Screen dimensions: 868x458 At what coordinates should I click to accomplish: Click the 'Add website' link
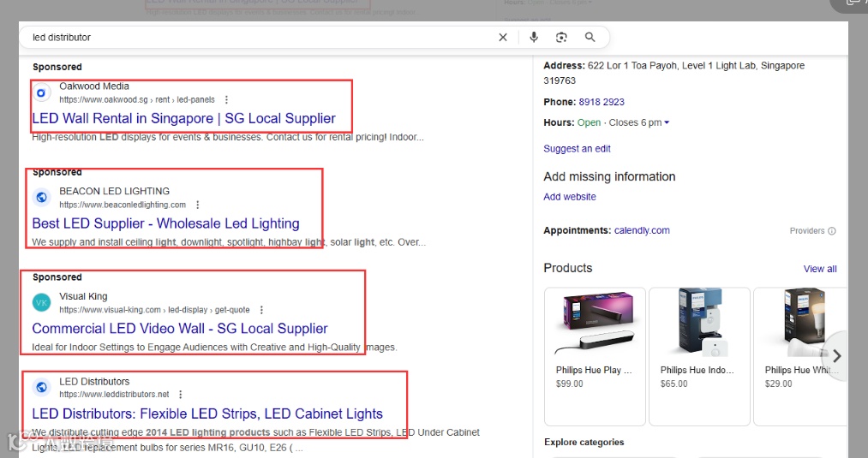(570, 197)
